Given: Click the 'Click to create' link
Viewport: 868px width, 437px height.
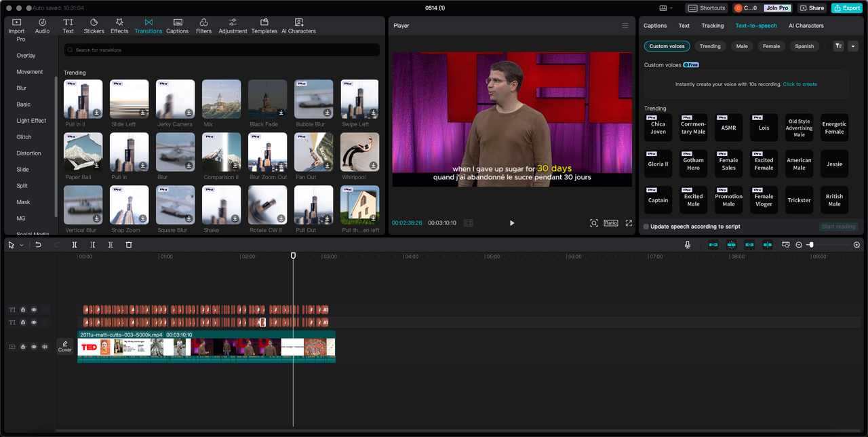Looking at the screenshot, I should click(800, 84).
